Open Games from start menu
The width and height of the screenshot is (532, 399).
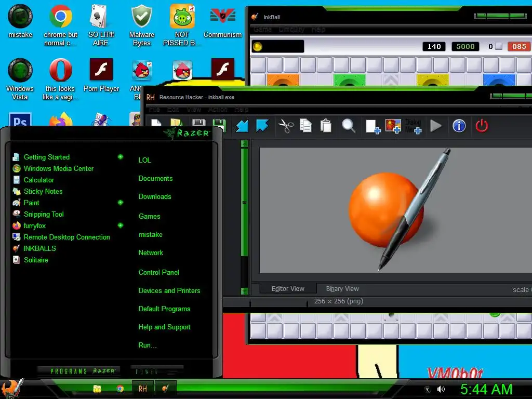(x=149, y=216)
